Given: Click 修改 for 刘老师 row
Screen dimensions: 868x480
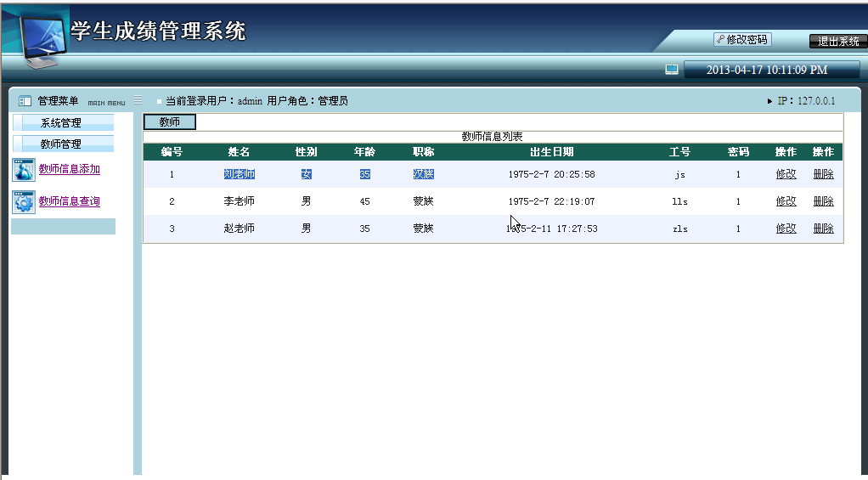Looking at the screenshot, I should point(786,174).
